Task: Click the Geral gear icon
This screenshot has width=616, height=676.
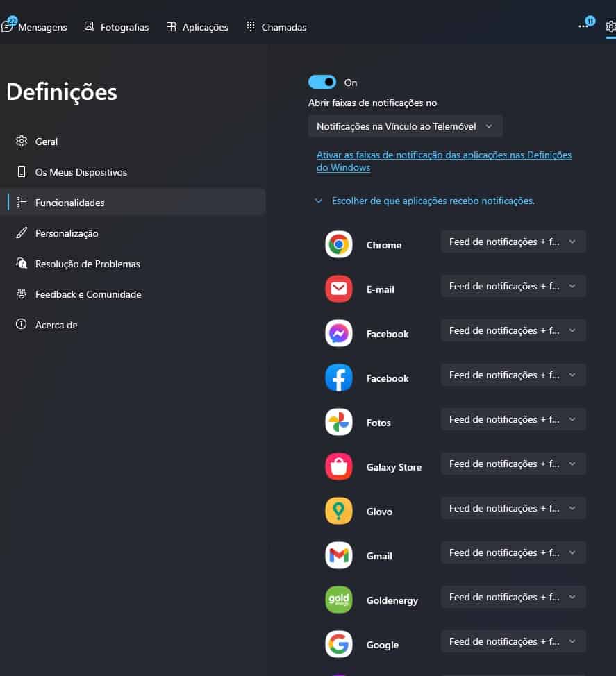Action: tap(21, 141)
